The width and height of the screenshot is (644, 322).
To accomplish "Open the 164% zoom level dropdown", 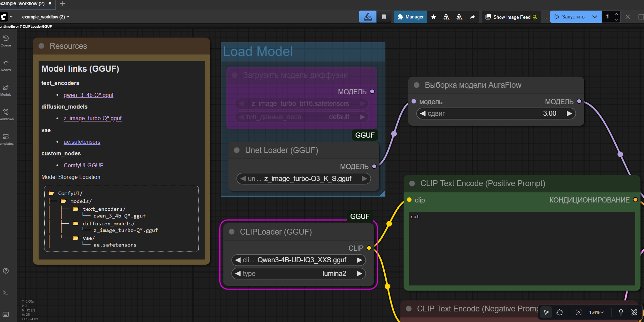I will [596, 312].
